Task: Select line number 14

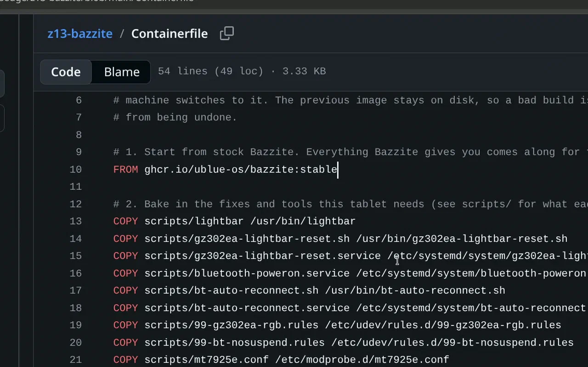Action: (x=76, y=239)
